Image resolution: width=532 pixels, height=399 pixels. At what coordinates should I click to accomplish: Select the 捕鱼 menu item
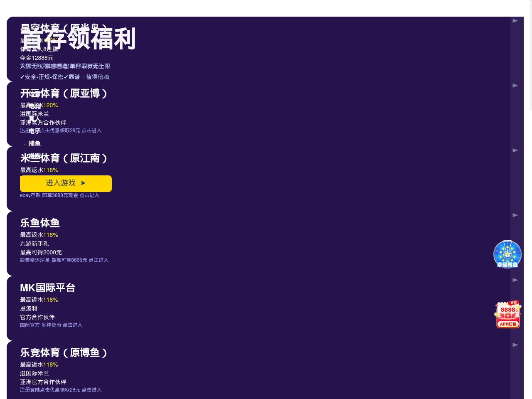click(34, 144)
